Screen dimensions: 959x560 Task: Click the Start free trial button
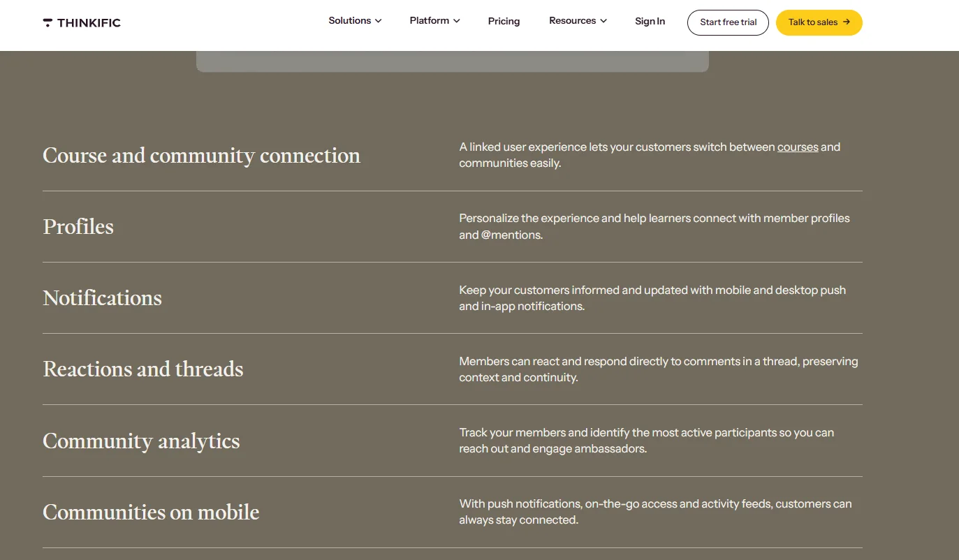(x=728, y=22)
